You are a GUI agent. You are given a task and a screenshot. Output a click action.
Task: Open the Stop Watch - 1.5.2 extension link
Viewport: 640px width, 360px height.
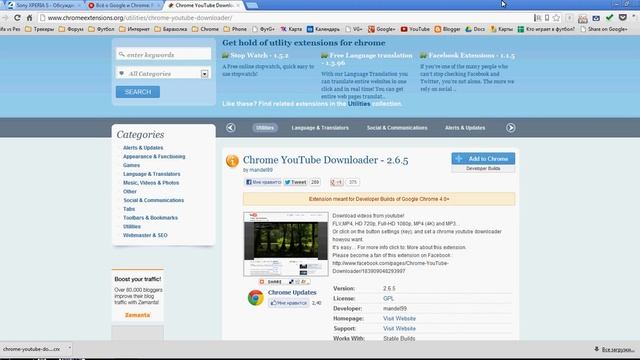(259, 55)
